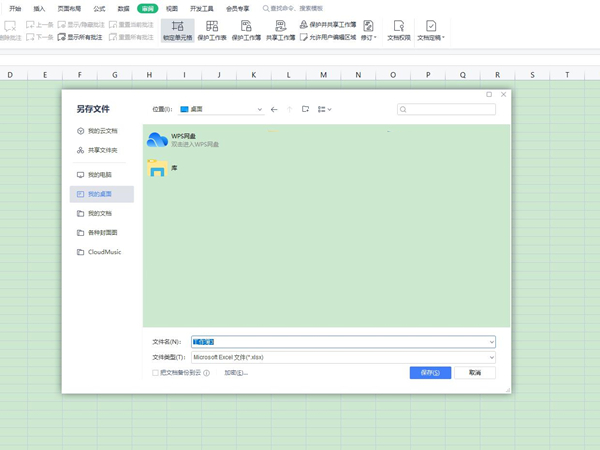Create a new folder with toolbar icon
This screenshot has height=450, width=600.
point(305,109)
